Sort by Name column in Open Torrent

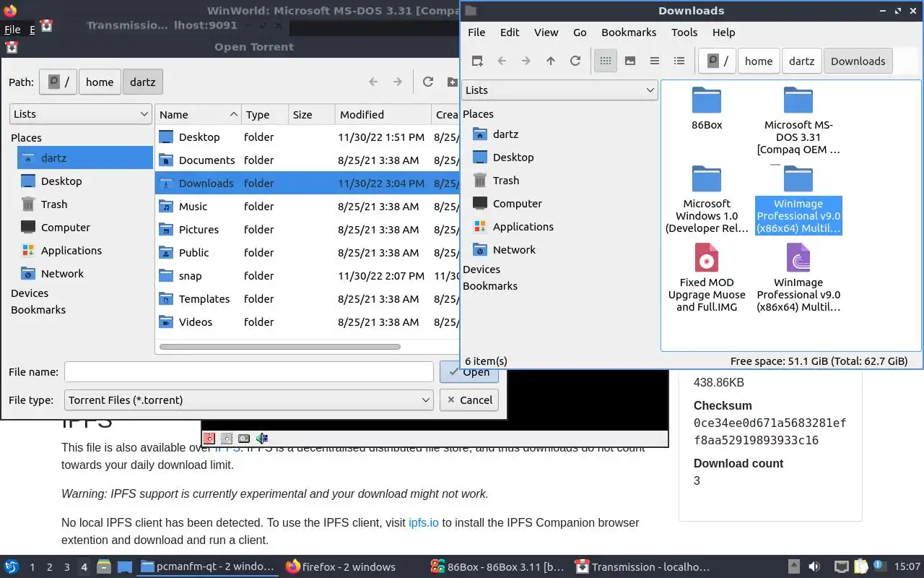pos(199,114)
